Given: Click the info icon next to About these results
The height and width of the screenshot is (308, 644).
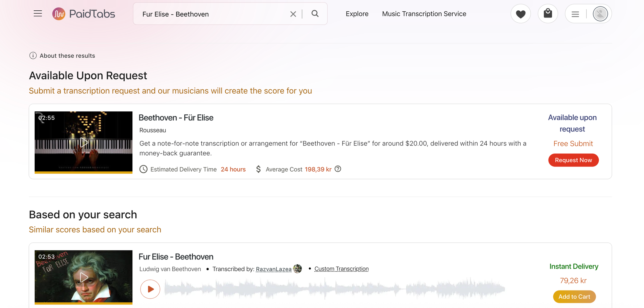Looking at the screenshot, I should pyautogui.click(x=33, y=56).
